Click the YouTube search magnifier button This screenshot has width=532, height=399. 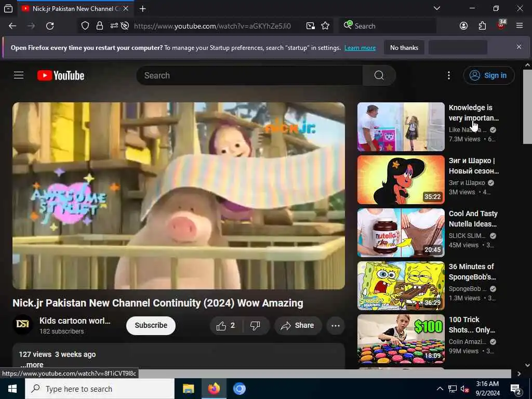click(379, 75)
